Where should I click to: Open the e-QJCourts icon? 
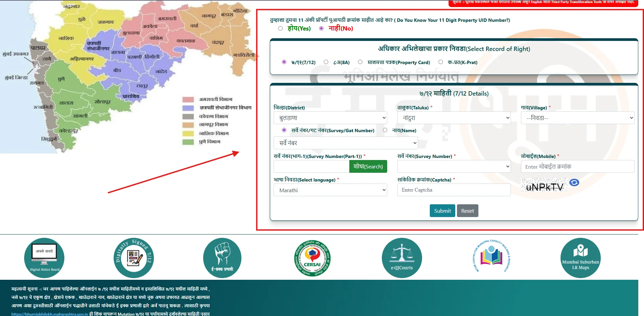[x=402, y=258]
